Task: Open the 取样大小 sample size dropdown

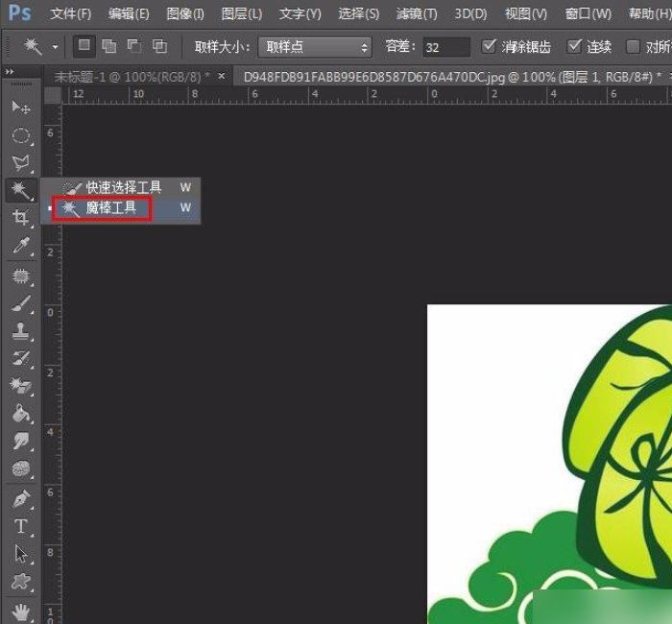Action: [x=315, y=46]
